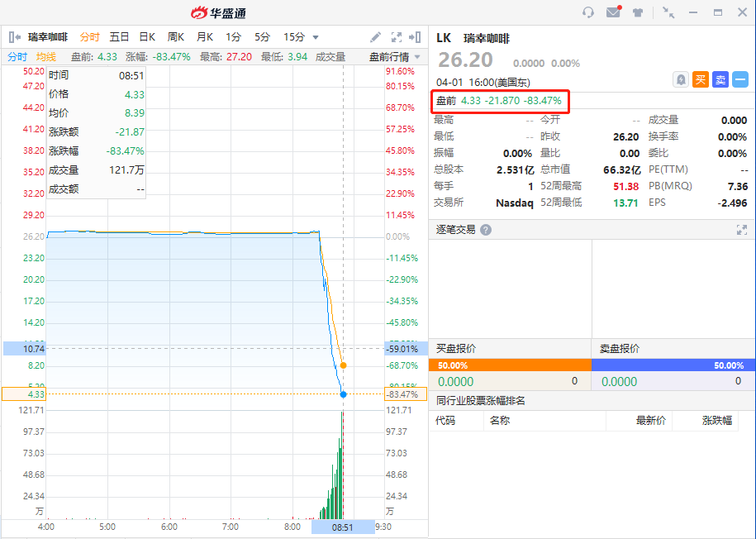Open messages from the envelope icon
The image size is (756, 539).
pyautogui.click(x=613, y=12)
